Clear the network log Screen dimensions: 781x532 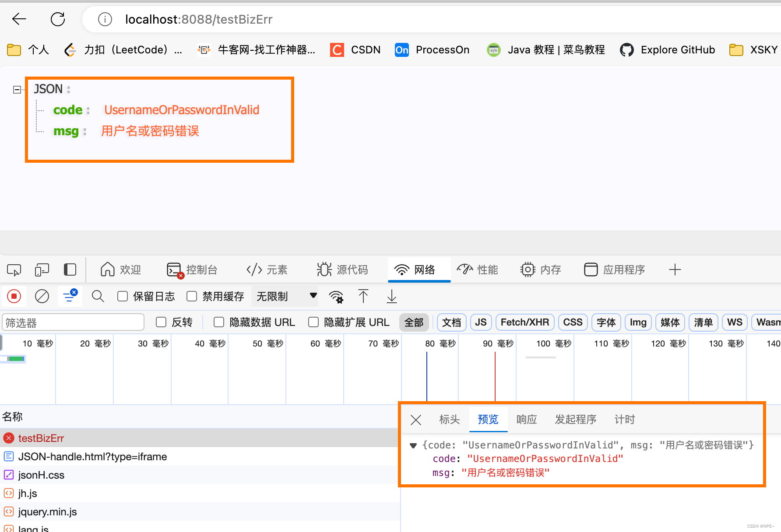pyautogui.click(x=42, y=297)
